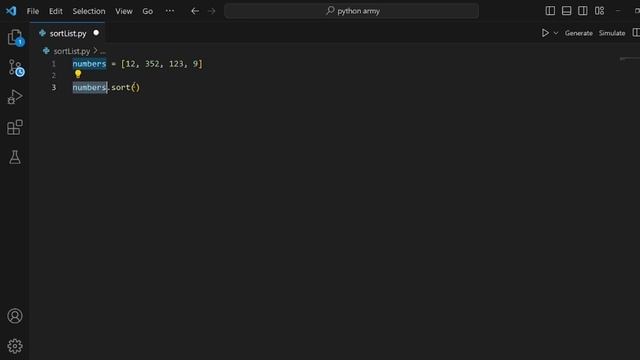Open the Source Control view
Screen dimensions: 640x360
[16, 68]
